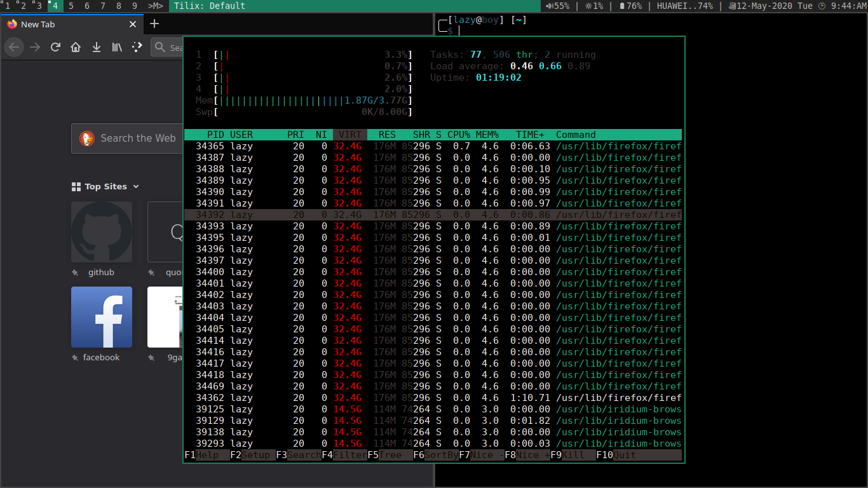
Task: Click the dotted-arrow icon right of Library
Action: (137, 47)
